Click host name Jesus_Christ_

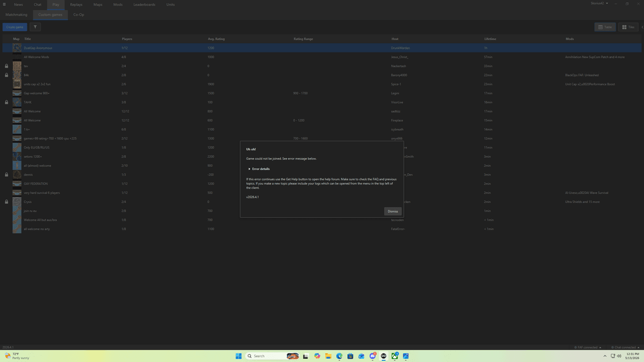(400, 57)
